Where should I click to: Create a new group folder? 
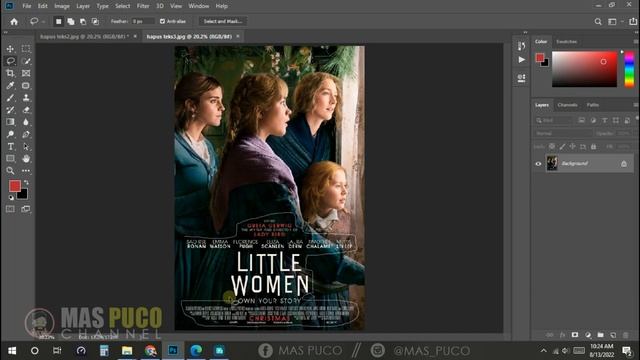[600, 335]
